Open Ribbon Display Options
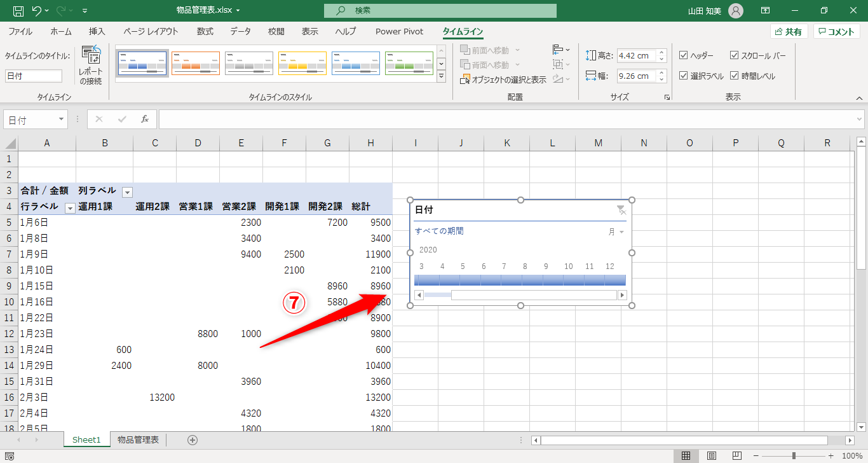The image size is (868, 463). 766,11
